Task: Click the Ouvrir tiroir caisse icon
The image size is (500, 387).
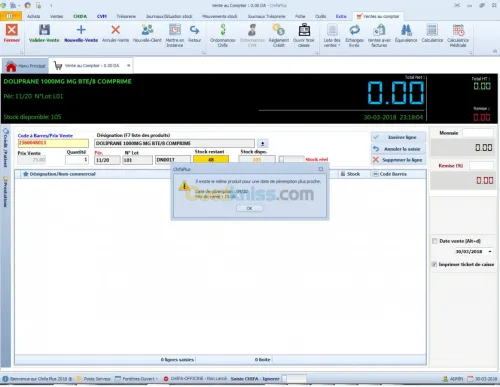Action: click(x=304, y=30)
